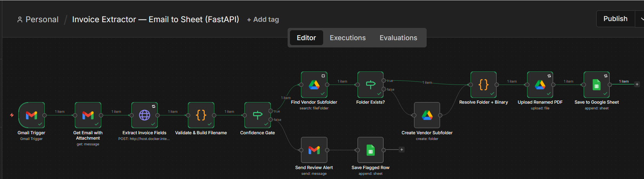Screen dimensions: 644x179
Task: Open the Save to Google Sheet node
Action: click(597, 85)
